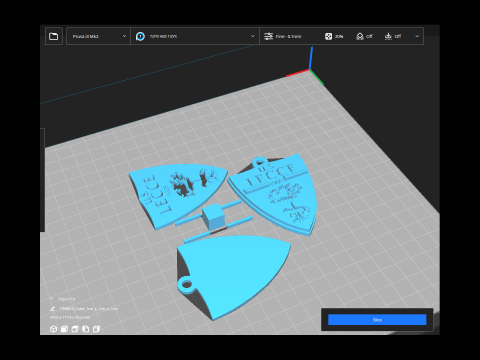Switch to right view cube icon

point(96,329)
